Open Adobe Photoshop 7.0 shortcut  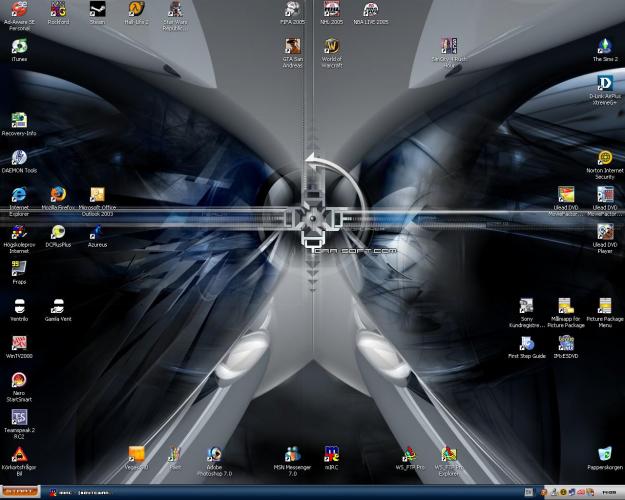(x=213, y=455)
